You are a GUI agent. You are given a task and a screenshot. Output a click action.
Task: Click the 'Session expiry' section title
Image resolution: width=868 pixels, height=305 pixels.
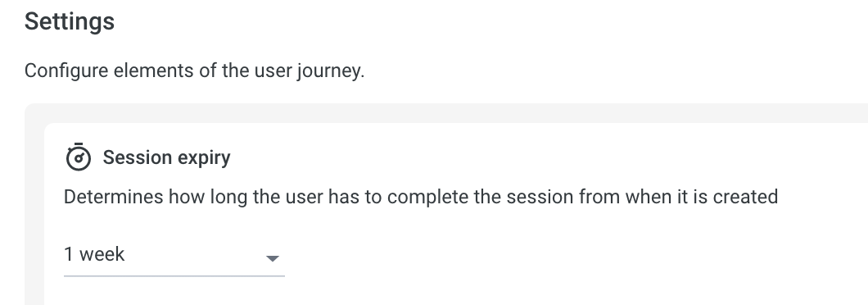pyautogui.click(x=166, y=157)
